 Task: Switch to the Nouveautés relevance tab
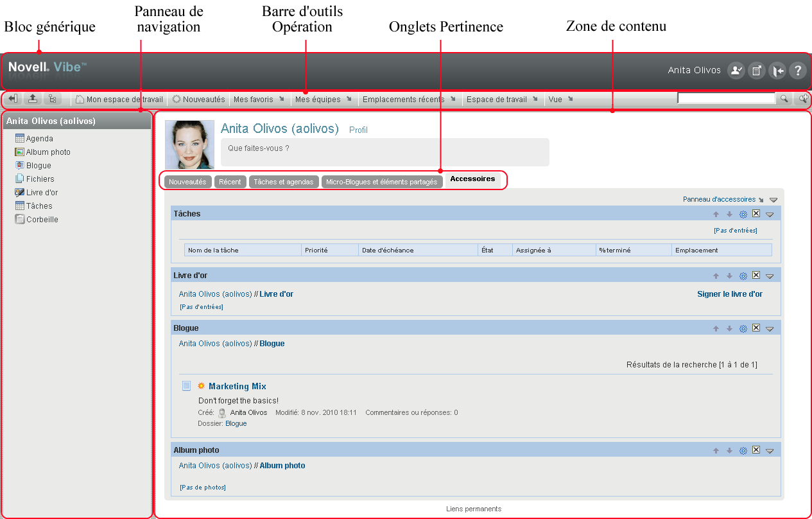click(187, 182)
